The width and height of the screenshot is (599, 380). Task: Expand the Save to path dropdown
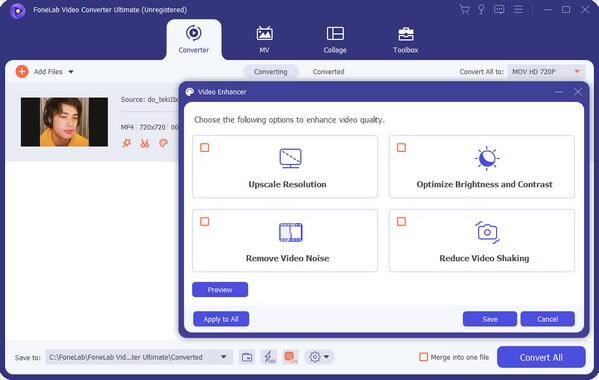pyautogui.click(x=223, y=357)
